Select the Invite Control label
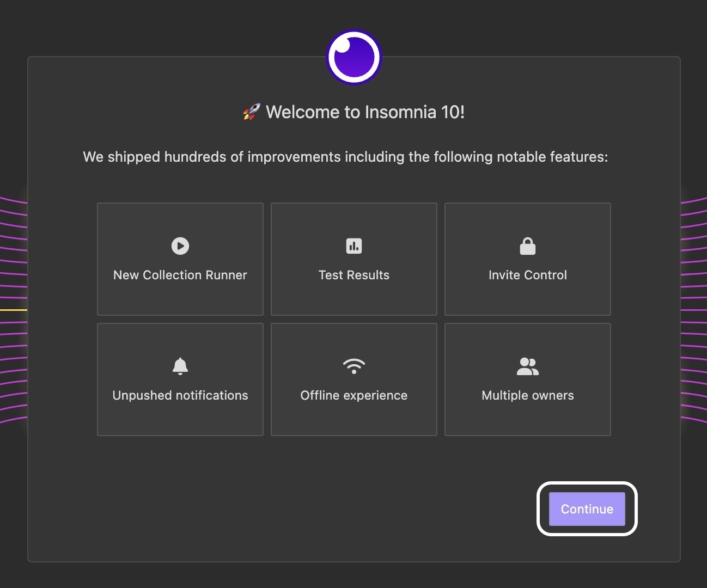Viewport: 707px width, 588px height. click(x=527, y=275)
